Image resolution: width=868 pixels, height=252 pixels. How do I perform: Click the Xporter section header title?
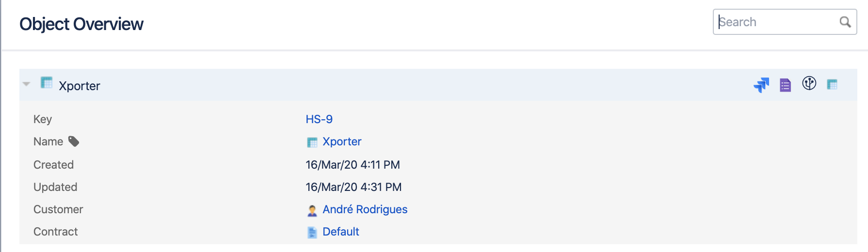click(x=80, y=86)
